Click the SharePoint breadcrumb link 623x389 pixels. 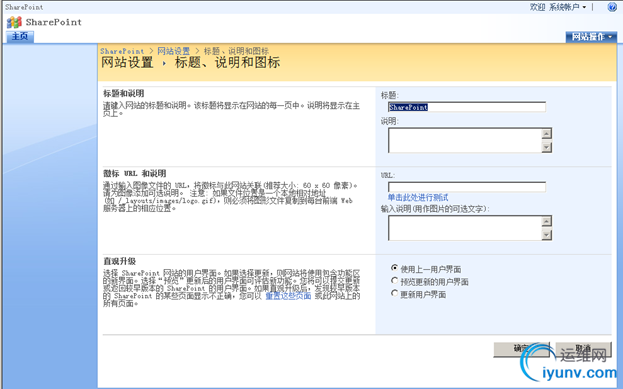pyautogui.click(x=122, y=51)
